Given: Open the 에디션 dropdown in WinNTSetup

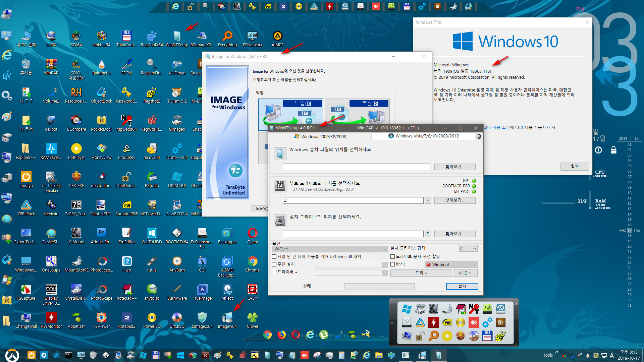Looking at the screenshot, I should (330, 249).
